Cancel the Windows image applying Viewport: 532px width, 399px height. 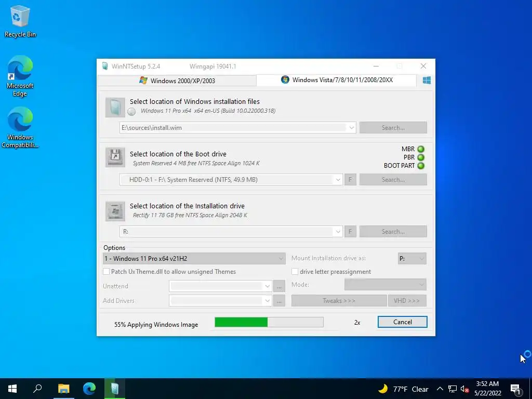[x=403, y=322]
